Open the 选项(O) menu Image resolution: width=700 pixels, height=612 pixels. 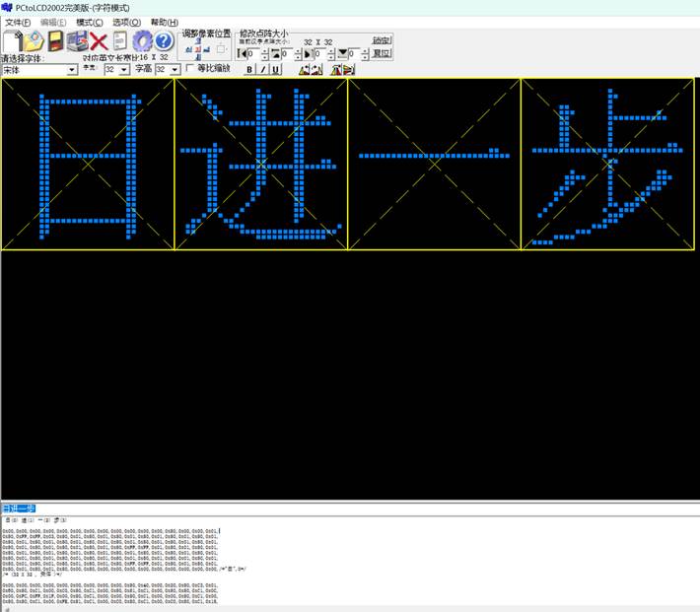tap(126, 22)
